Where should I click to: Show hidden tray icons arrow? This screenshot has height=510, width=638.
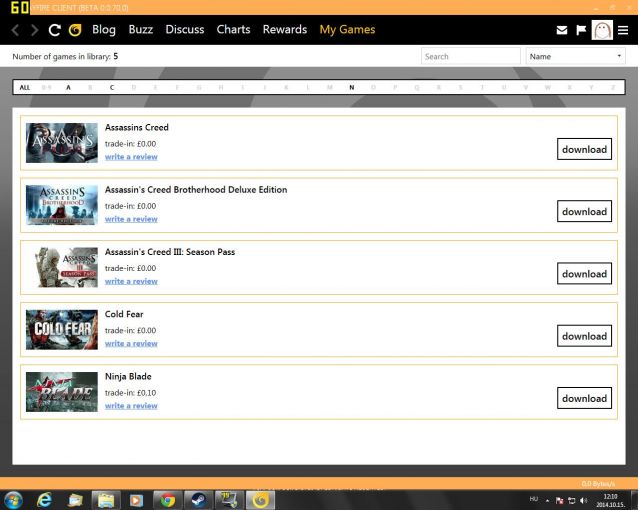pyautogui.click(x=547, y=501)
